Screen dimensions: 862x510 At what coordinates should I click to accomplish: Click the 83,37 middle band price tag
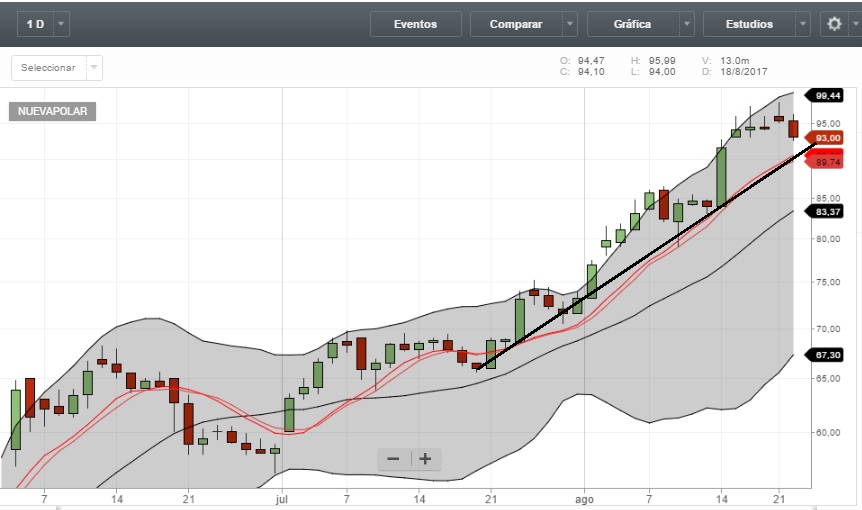[x=824, y=212]
